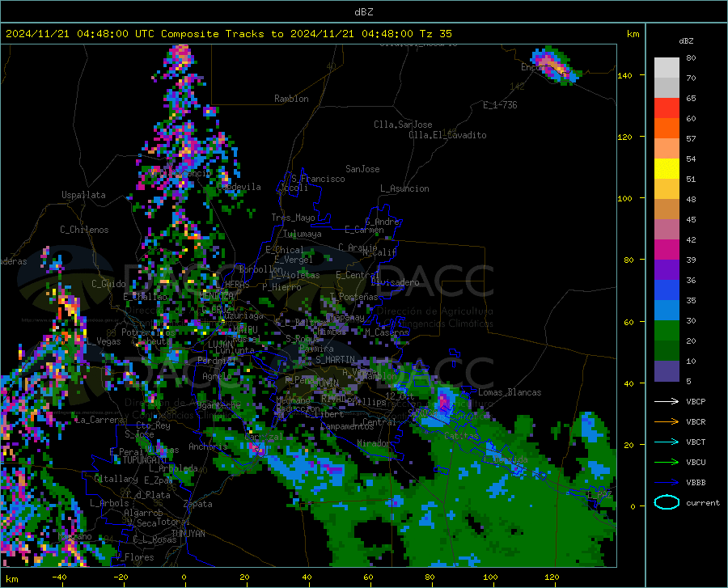
Task: Click the 'S_Francisco' map label
Action: click(318, 179)
